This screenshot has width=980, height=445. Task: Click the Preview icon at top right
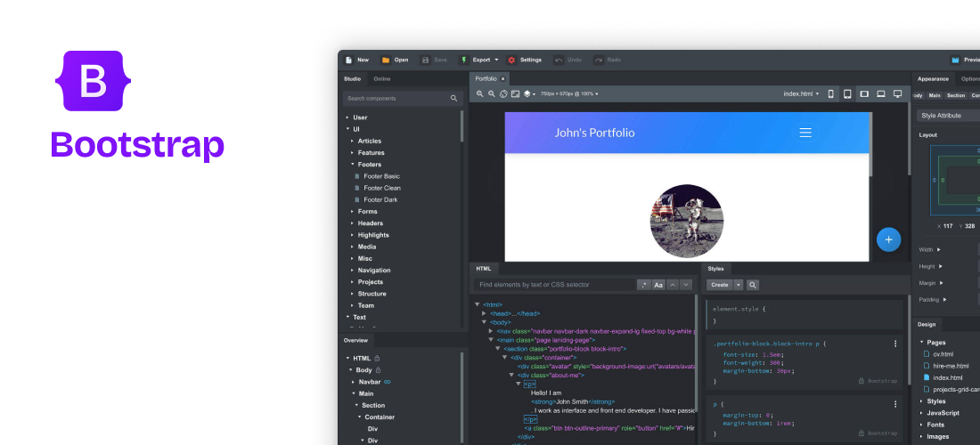pyautogui.click(x=955, y=60)
